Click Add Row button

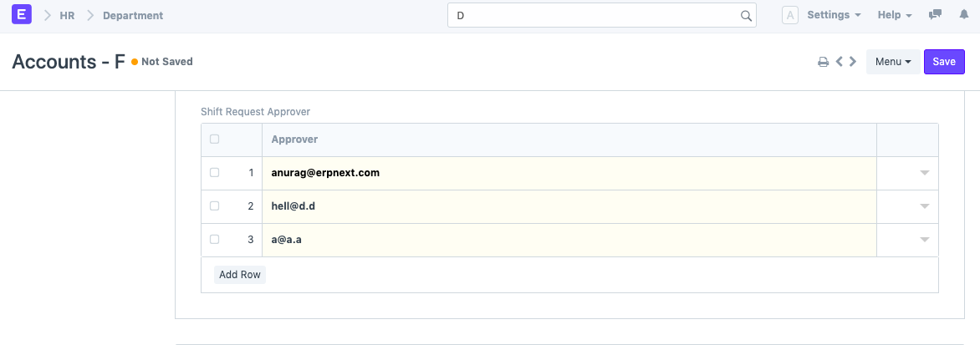coord(240,275)
